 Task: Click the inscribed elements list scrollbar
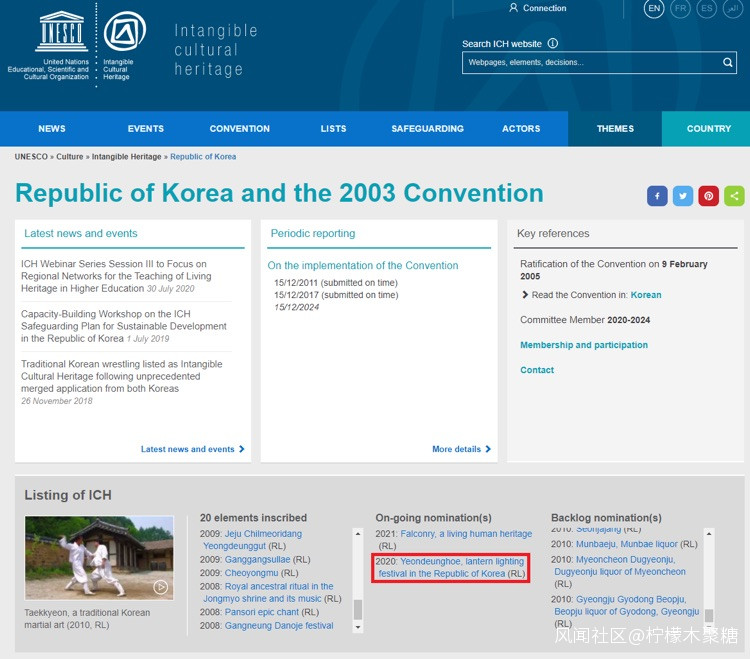[357, 580]
